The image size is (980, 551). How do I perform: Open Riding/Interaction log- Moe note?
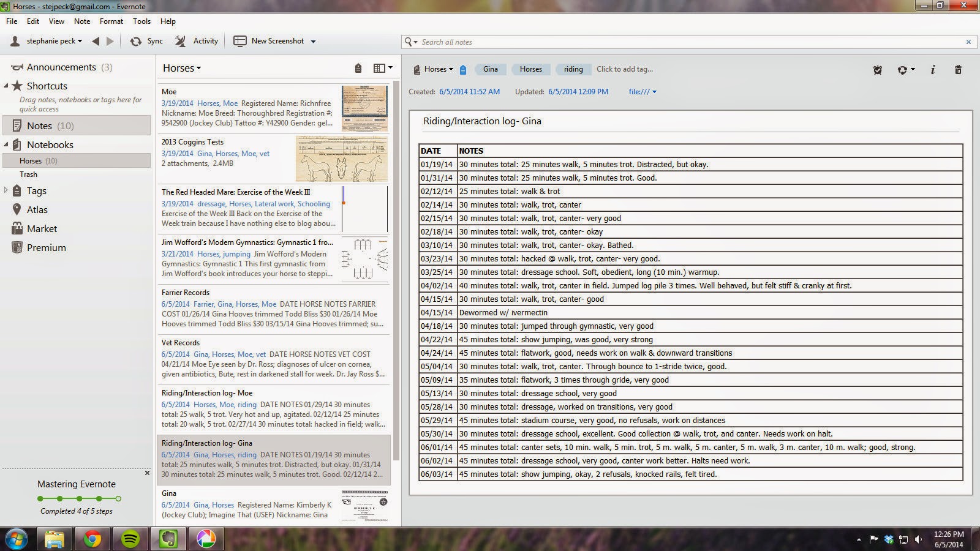tap(273, 410)
